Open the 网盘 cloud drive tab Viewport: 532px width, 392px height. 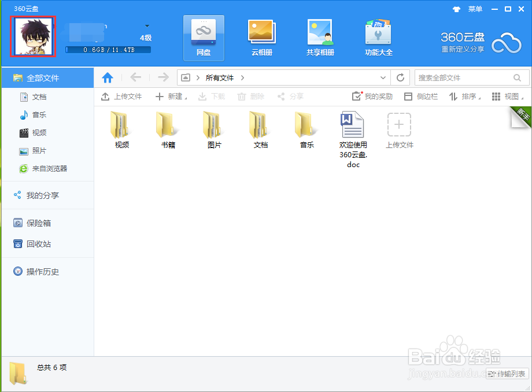click(204, 38)
